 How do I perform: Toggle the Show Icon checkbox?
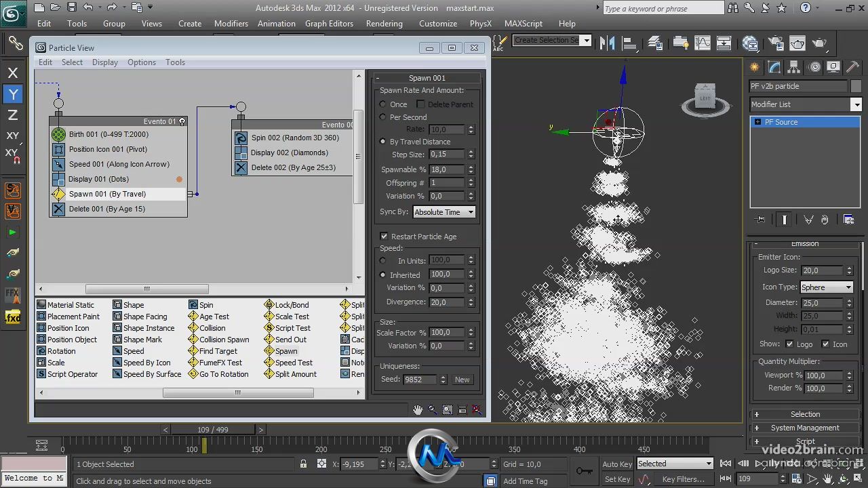coord(825,344)
